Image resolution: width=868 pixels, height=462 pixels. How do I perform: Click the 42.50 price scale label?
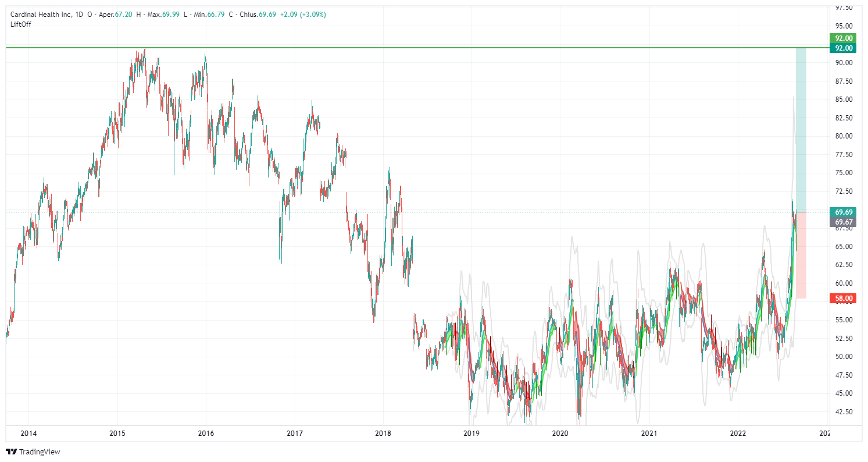pyautogui.click(x=844, y=412)
